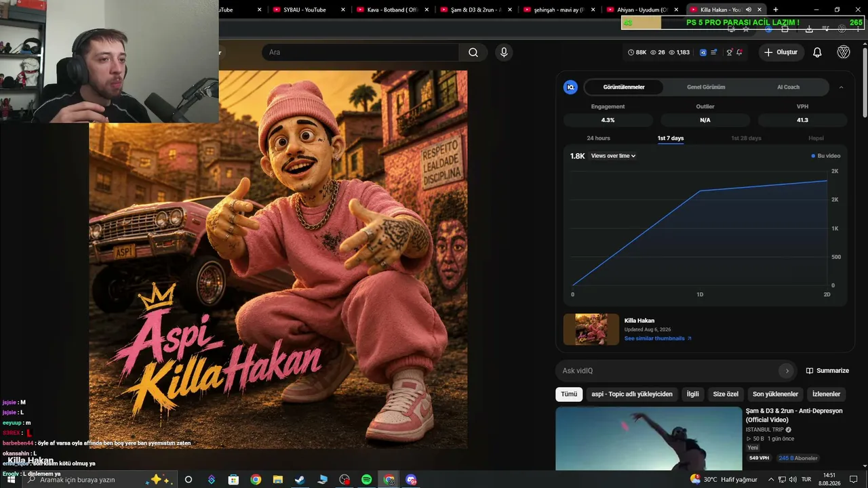
Task: Open the vidIQ trophy icon
Action: tap(729, 52)
